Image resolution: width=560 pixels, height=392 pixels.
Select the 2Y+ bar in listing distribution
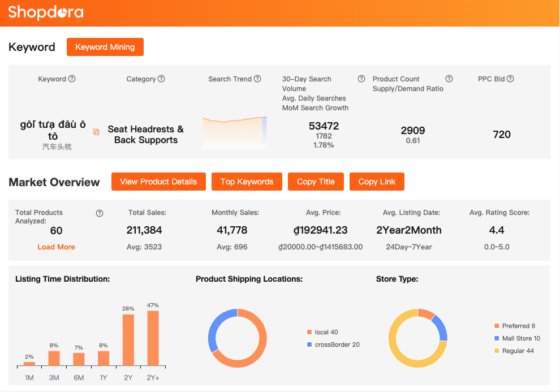pyautogui.click(x=153, y=338)
